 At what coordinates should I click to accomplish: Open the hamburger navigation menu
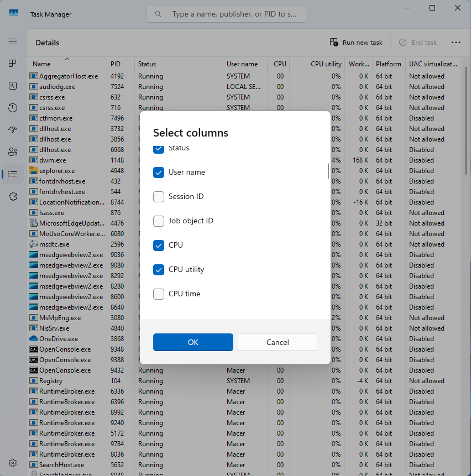pyautogui.click(x=13, y=41)
